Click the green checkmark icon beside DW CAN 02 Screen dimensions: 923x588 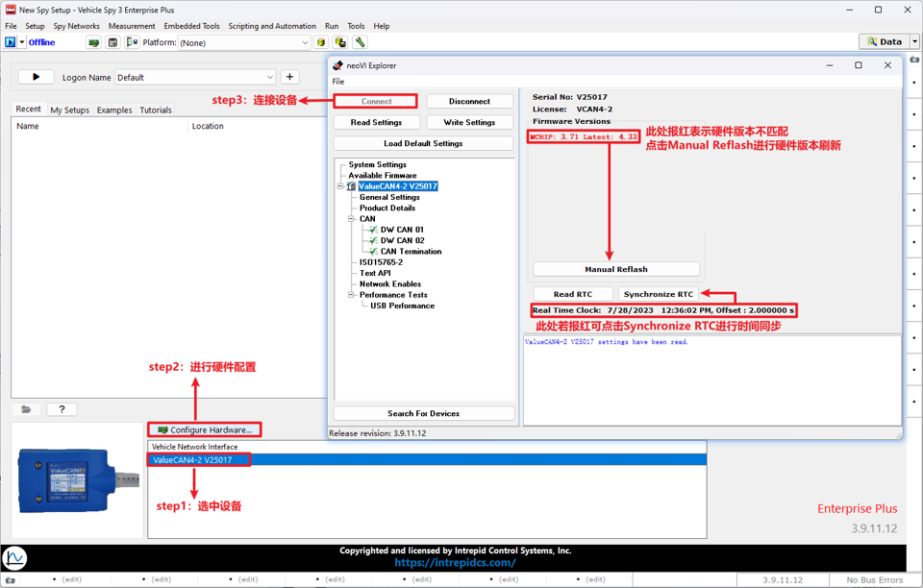[x=373, y=240]
